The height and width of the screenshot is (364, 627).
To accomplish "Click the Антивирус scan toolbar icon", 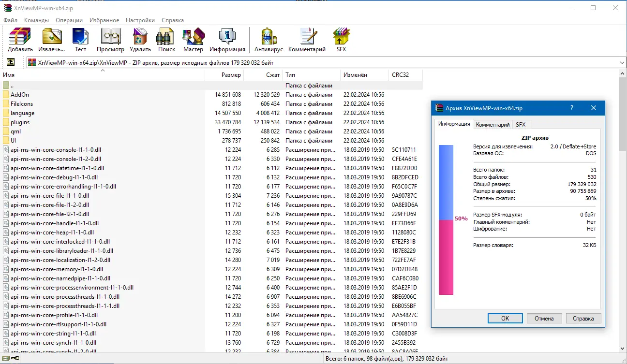I will [269, 40].
